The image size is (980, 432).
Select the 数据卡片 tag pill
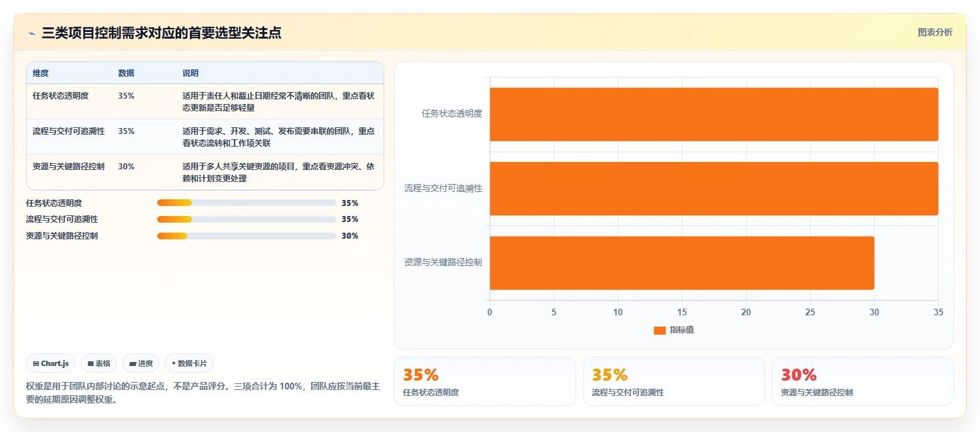click(x=189, y=363)
